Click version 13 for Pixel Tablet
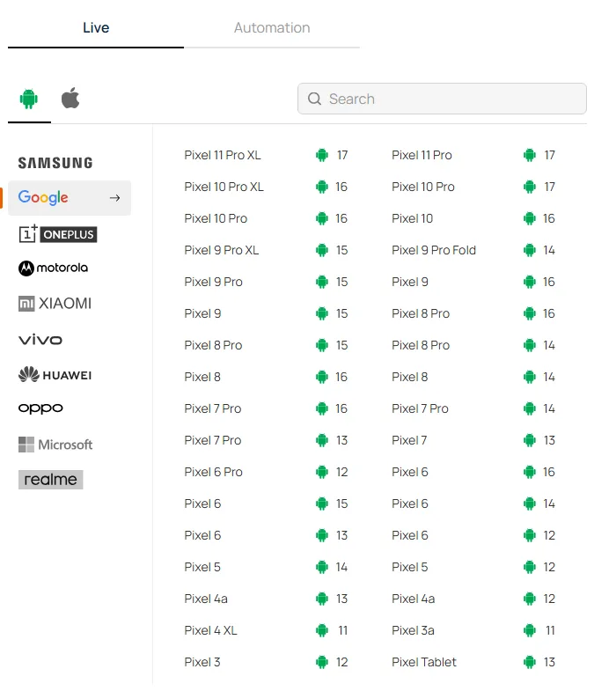Image resolution: width=616 pixels, height=691 pixels. (549, 662)
